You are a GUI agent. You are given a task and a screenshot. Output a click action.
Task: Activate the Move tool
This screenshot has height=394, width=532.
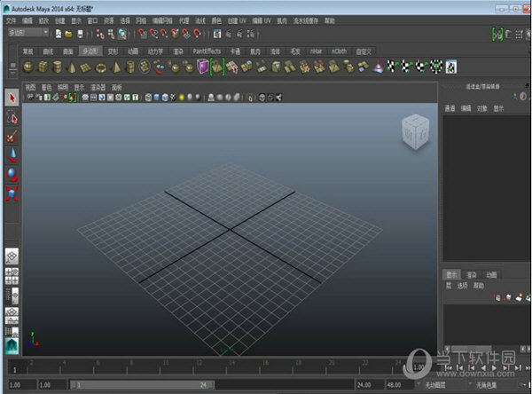pyautogui.click(x=12, y=155)
